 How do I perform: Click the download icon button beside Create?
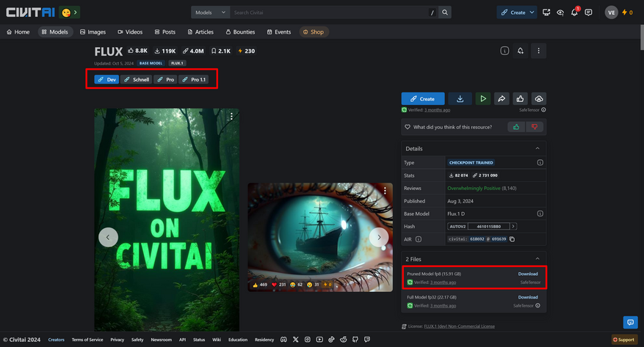(x=460, y=98)
